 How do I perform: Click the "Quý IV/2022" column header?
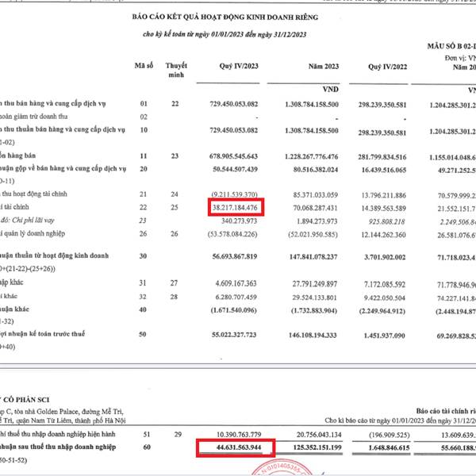pyautogui.click(x=387, y=67)
